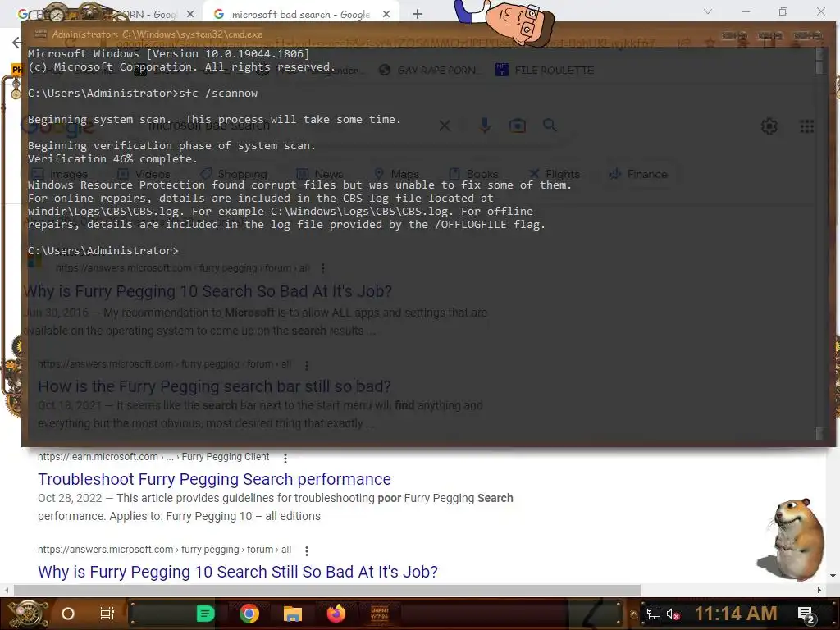This screenshot has width=840, height=630.
Task: Open more options for the learn.microsoft.com result
Action: pyautogui.click(x=285, y=458)
